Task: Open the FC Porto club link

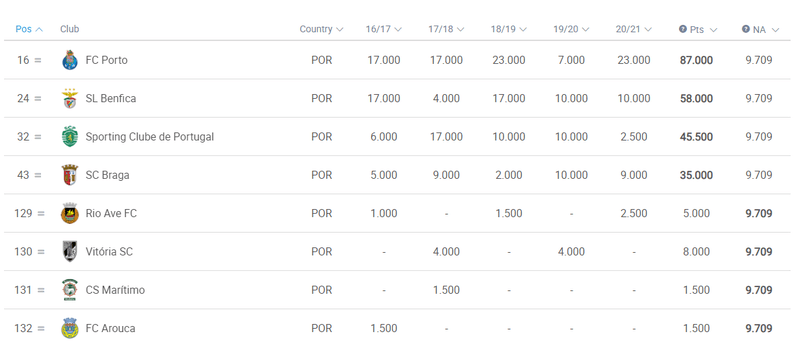Action: pos(107,60)
